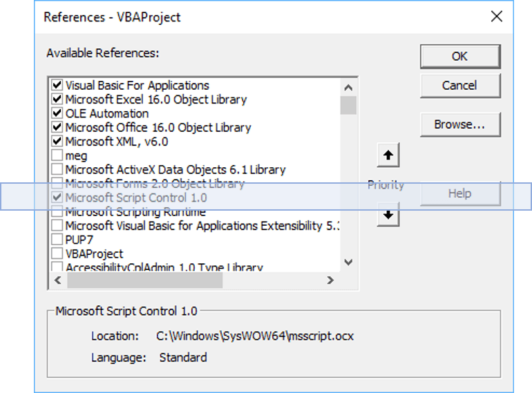Click the vertical scrollbar thumb
Viewport: 532px width, 393px height.
pyautogui.click(x=348, y=105)
